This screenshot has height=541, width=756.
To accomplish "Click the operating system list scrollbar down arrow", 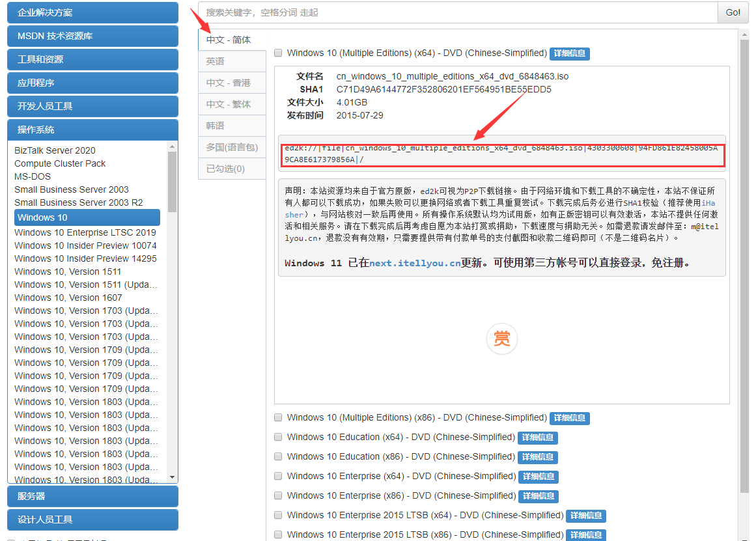I will point(173,478).
